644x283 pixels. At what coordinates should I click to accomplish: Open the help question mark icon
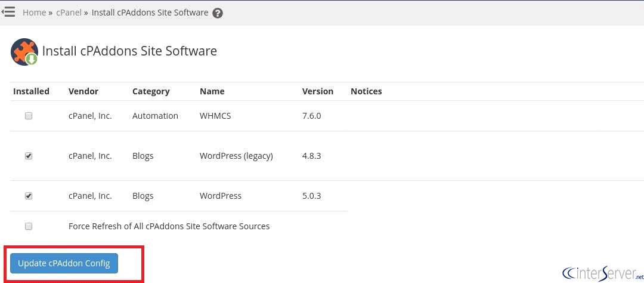pyautogui.click(x=218, y=13)
